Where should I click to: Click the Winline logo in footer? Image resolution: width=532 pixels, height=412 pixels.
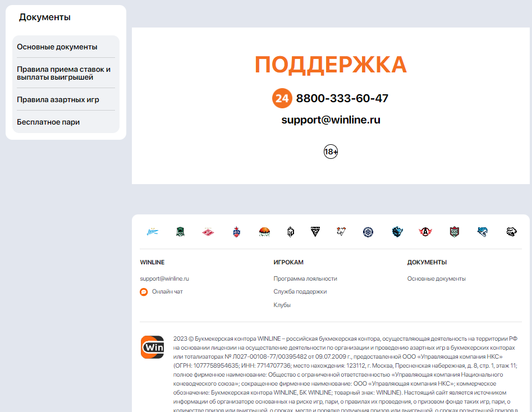152,347
